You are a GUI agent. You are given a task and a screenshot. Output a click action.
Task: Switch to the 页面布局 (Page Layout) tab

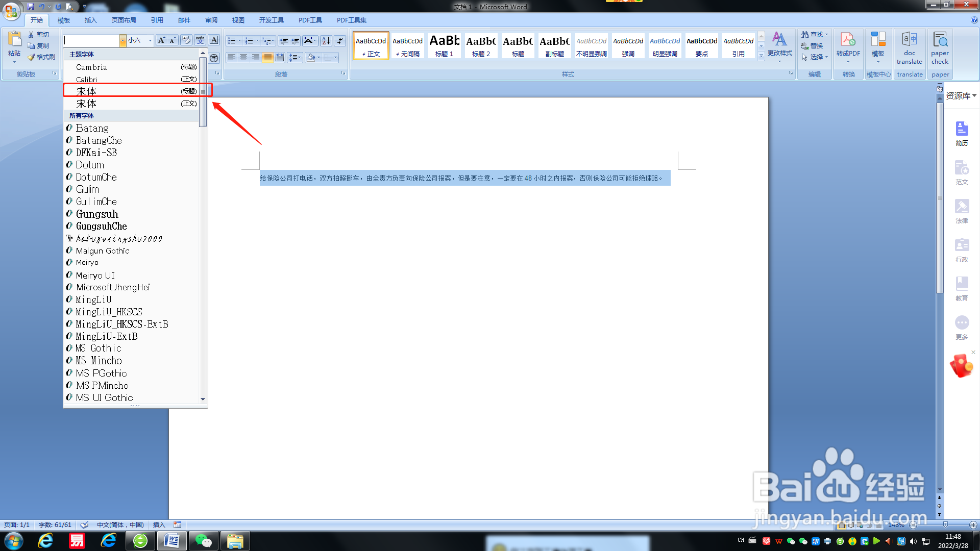coord(124,20)
